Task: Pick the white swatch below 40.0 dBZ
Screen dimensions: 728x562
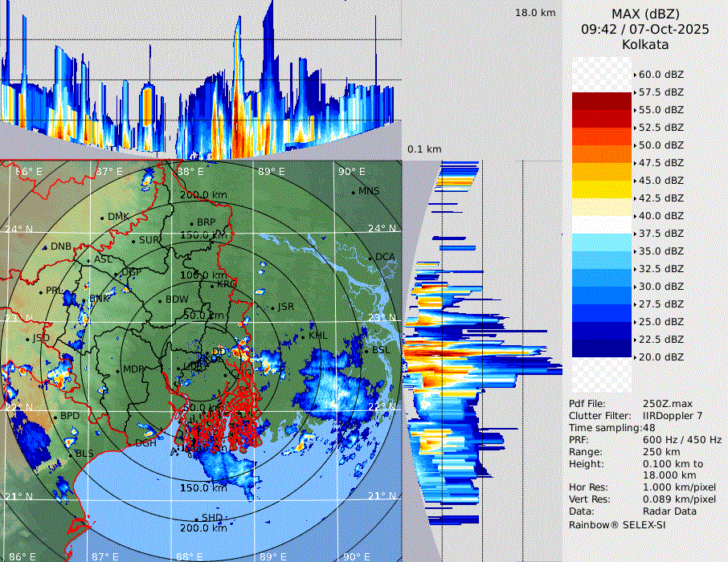Action: tap(601, 225)
